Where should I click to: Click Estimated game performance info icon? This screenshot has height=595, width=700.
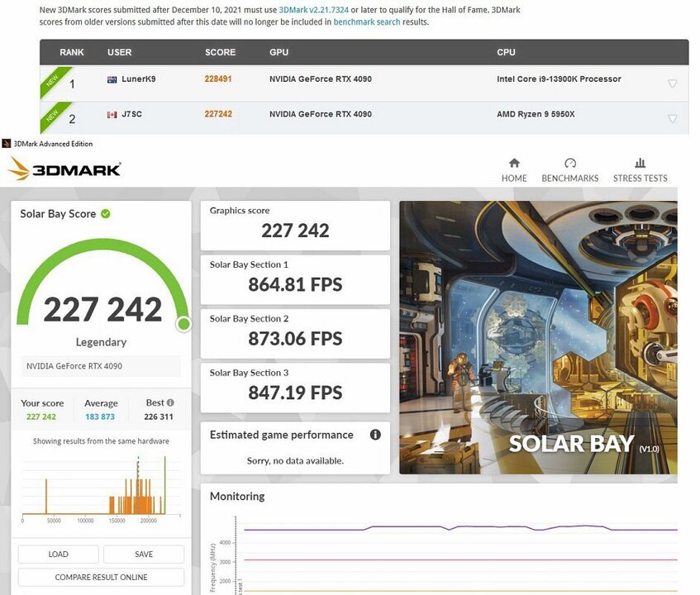click(375, 435)
